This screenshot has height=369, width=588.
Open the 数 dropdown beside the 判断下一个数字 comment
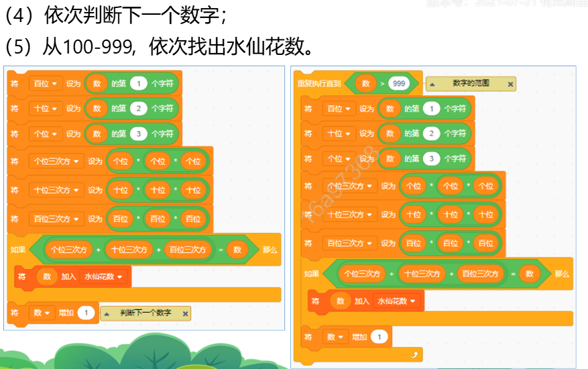point(42,313)
